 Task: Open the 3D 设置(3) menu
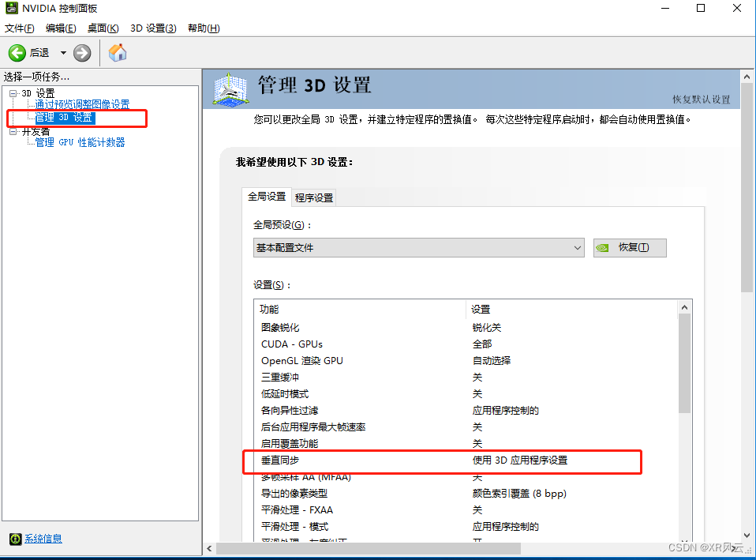pos(153,28)
